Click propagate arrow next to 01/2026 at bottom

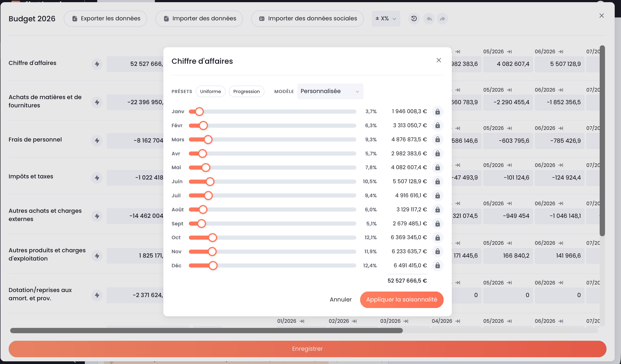point(302,321)
